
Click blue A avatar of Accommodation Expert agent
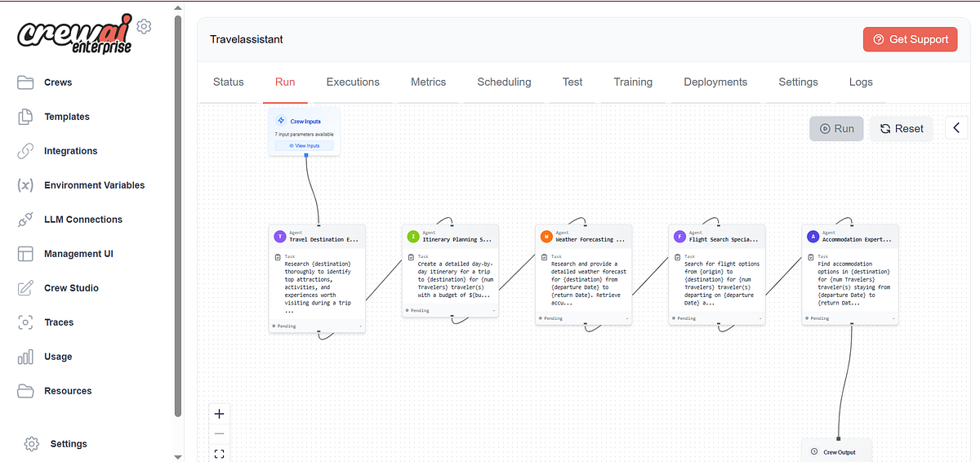pyautogui.click(x=813, y=237)
